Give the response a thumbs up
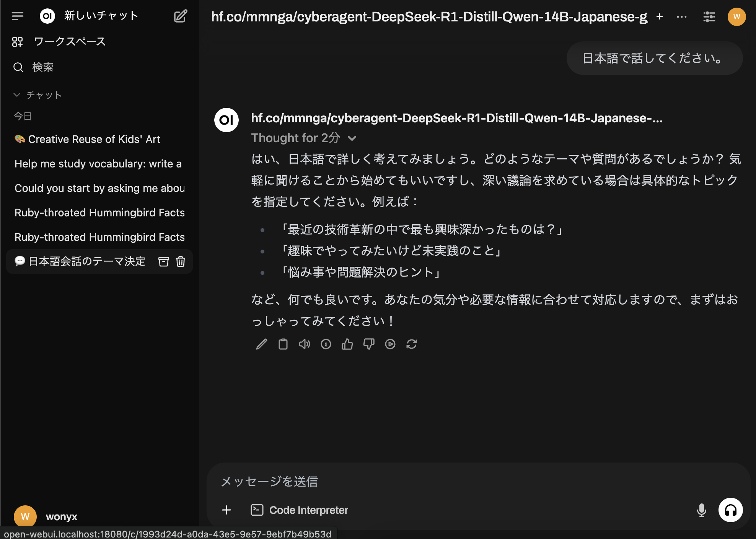The width and height of the screenshot is (756, 539). (347, 344)
